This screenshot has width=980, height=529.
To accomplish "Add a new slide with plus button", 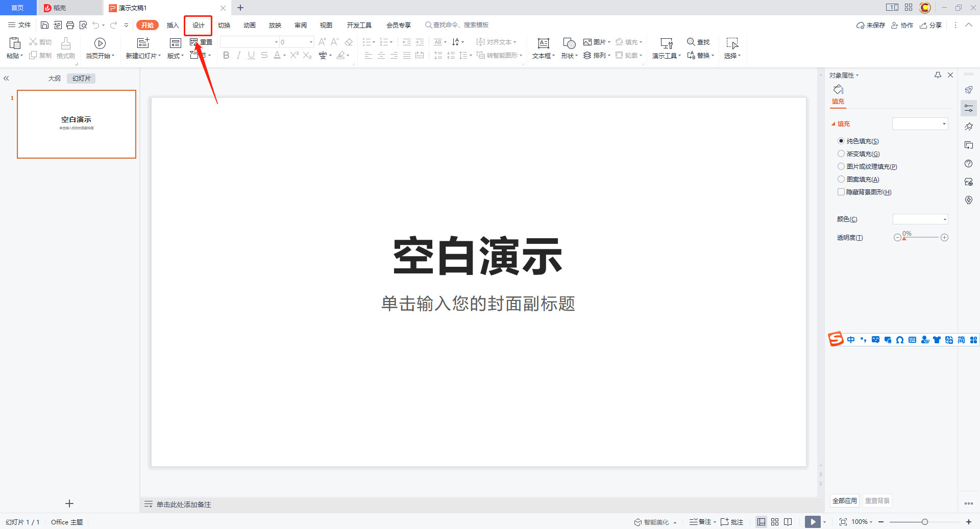I will click(x=69, y=503).
